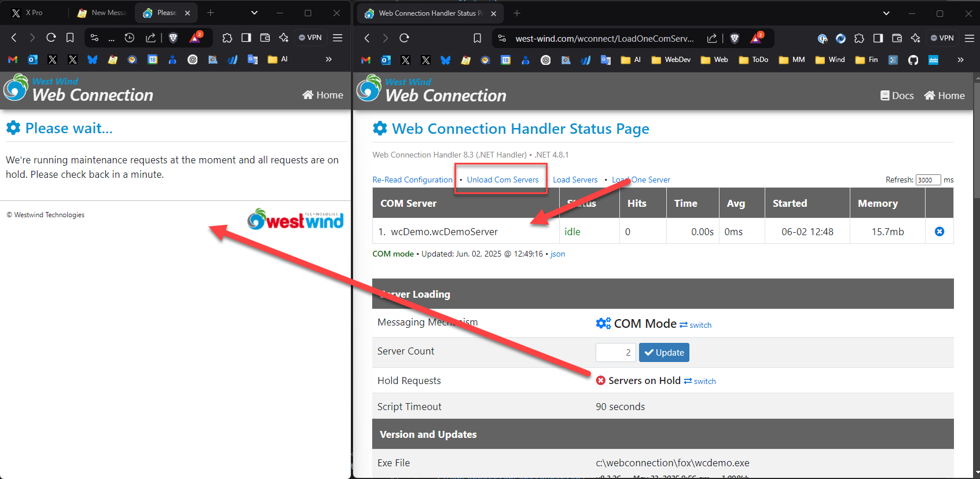Screen dimensions: 980x479
Task: Reload the page in the left browser window
Action: pyautogui.click(x=51, y=38)
